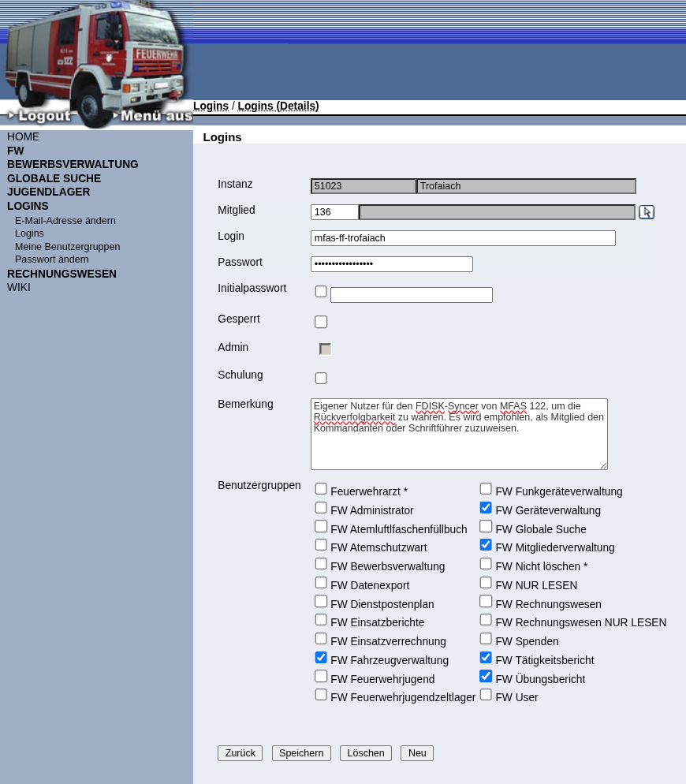Open Meine Benutzergruppen in the sidebar
Screen dimensions: 686x784
(68, 247)
